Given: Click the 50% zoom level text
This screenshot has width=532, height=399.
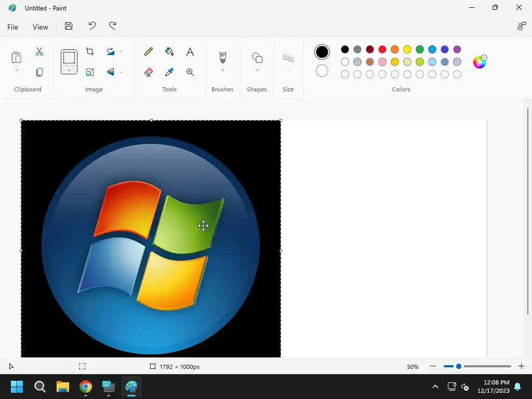Looking at the screenshot, I should click(413, 367).
